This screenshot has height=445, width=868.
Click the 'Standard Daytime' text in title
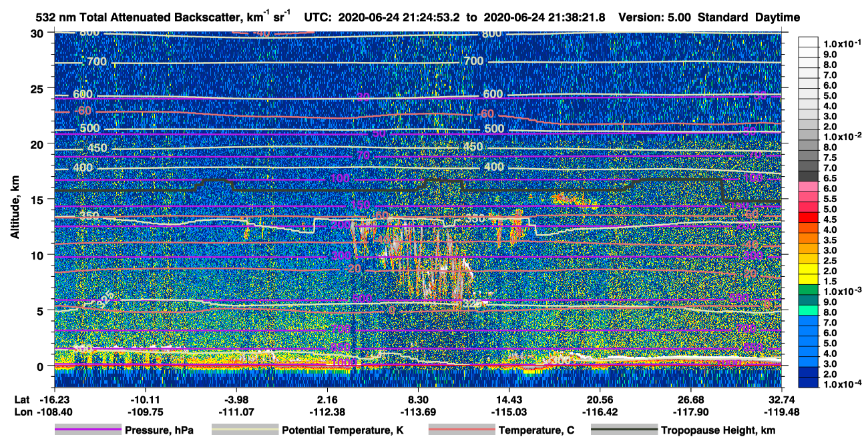coord(749,17)
